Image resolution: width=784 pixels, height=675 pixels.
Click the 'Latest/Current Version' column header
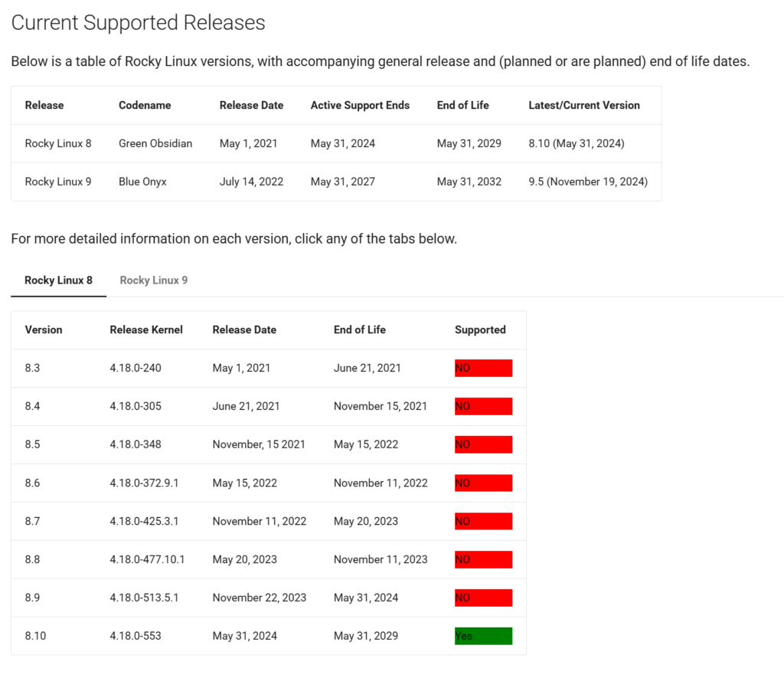(584, 105)
